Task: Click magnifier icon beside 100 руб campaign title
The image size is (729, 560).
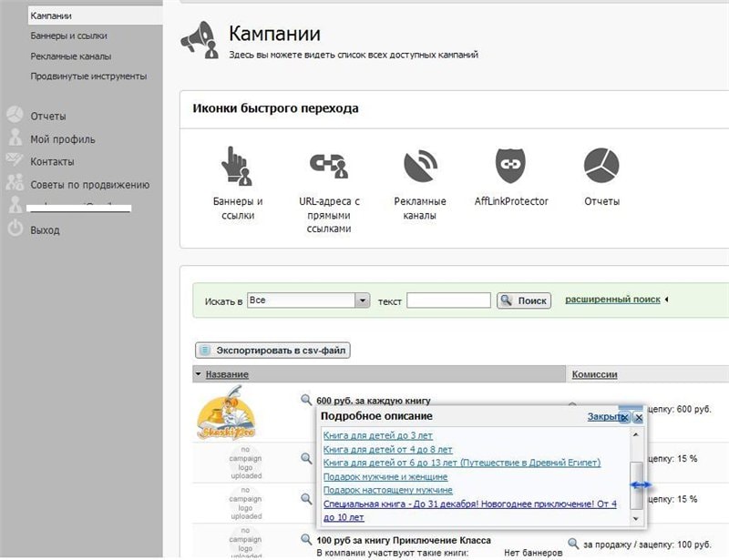Action: (x=307, y=540)
